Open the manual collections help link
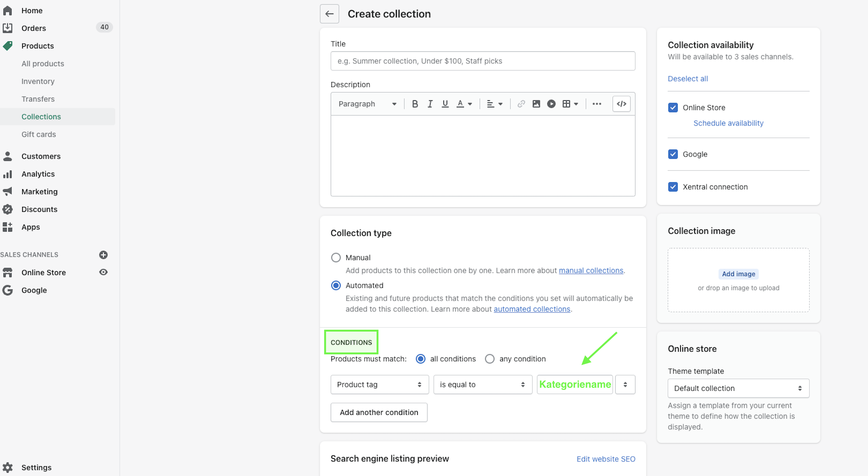The width and height of the screenshot is (868, 476). coord(591,270)
